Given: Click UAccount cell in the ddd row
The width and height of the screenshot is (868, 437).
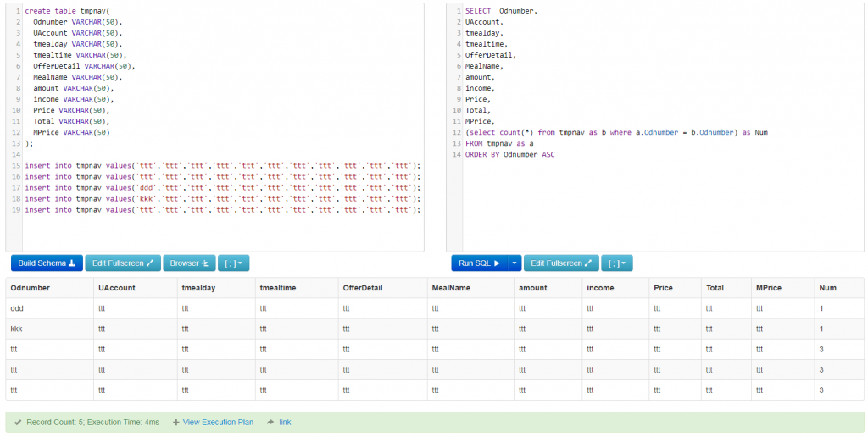Looking at the screenshot, I should 135,308.
